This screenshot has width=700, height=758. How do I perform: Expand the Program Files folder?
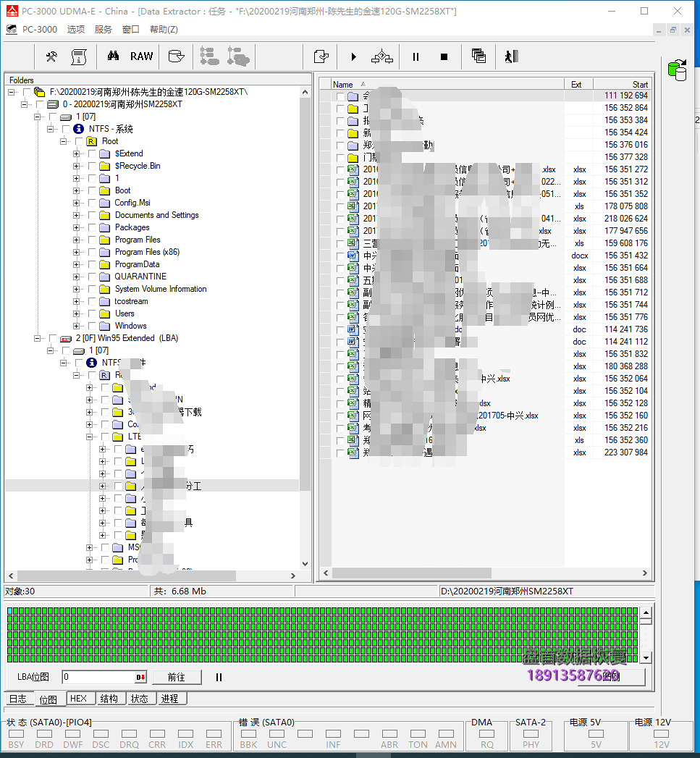pos(77,240)
